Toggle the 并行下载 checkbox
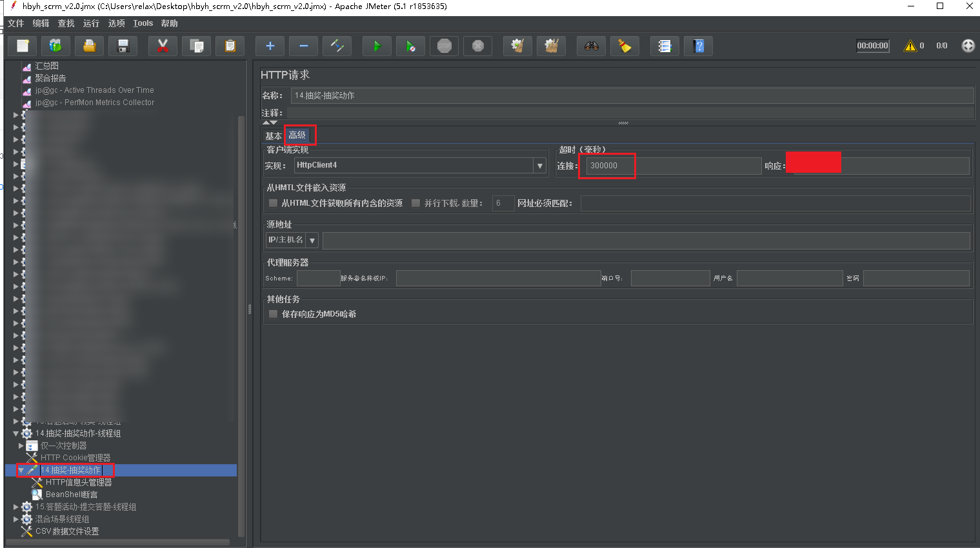 pyautogui.click(x=416, y=203)
